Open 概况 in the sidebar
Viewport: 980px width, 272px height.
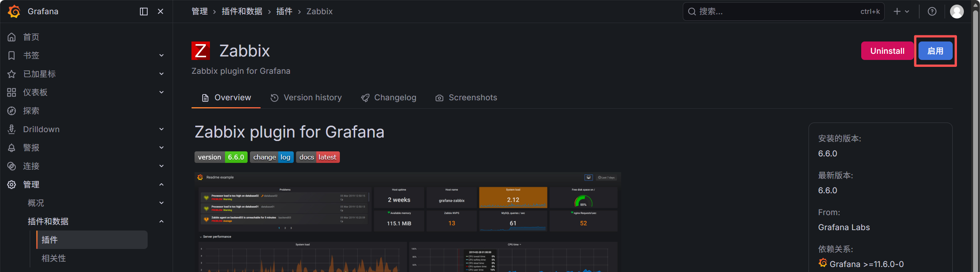(36, 203)
